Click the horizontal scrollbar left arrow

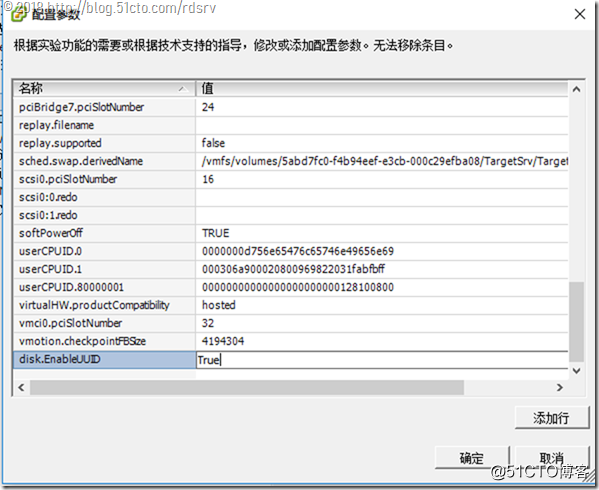click(x=21, y=387)
